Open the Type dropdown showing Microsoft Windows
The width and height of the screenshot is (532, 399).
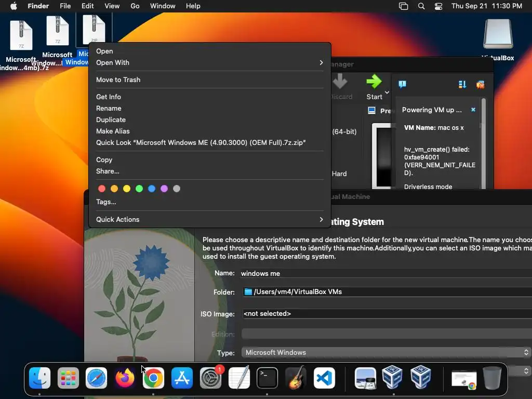386,353
